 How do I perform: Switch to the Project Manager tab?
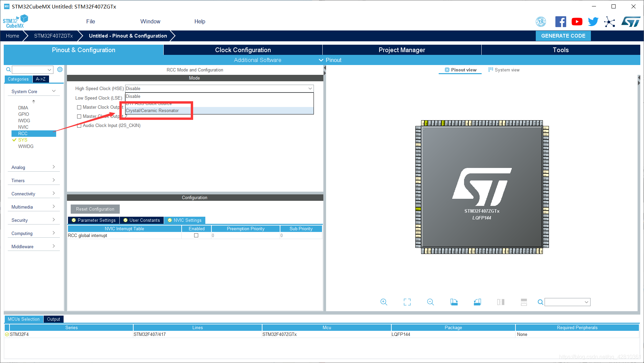pyautogui.click(x=402, y=50)
